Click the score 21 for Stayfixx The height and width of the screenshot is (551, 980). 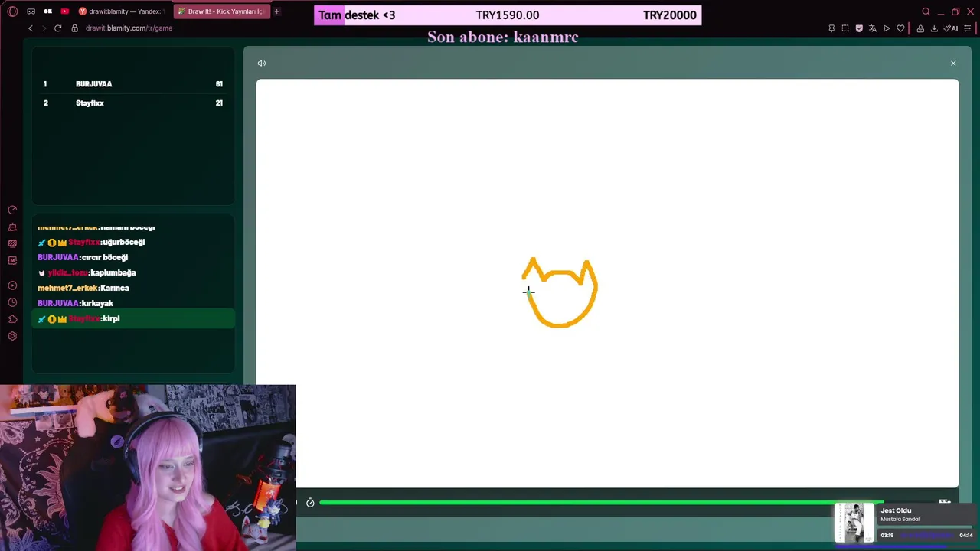coord(219,103)
